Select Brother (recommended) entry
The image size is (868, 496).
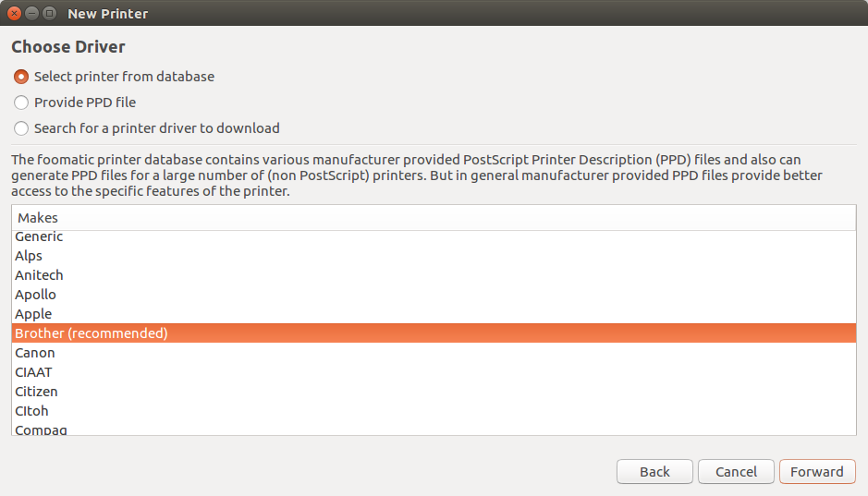click(x=91, y=333)
